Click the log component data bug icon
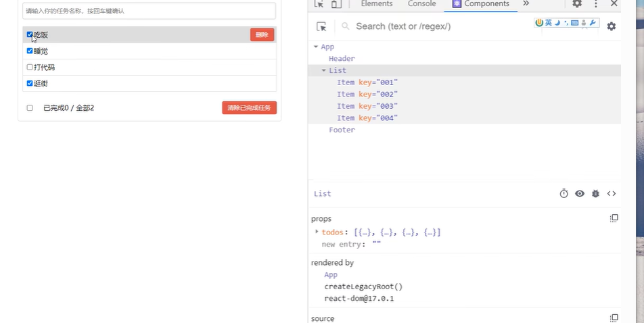644x323 pixels. tap(595, 193)
